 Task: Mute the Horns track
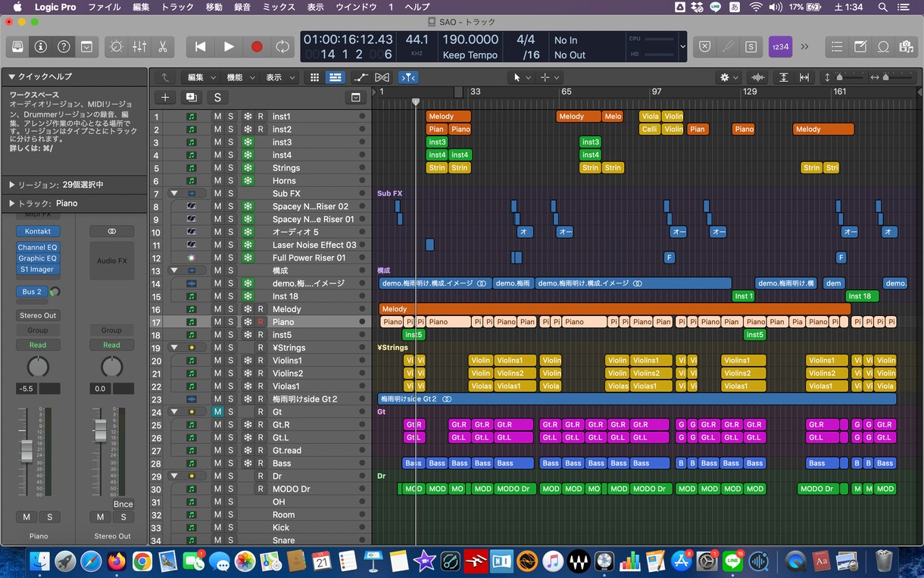pyautogui.click(x=217, y=181)
